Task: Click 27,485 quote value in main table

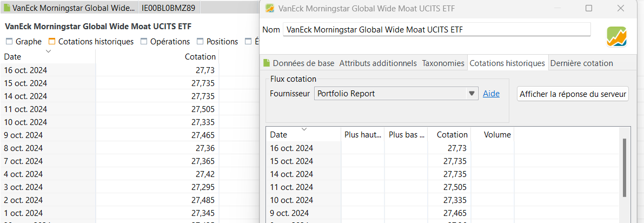Action: 203,200
